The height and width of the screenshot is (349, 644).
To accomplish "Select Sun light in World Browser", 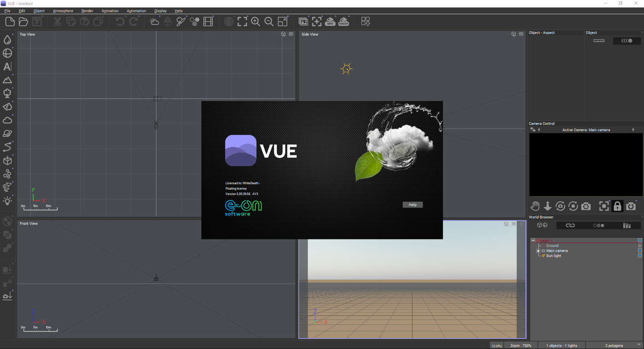I will 553,255.
